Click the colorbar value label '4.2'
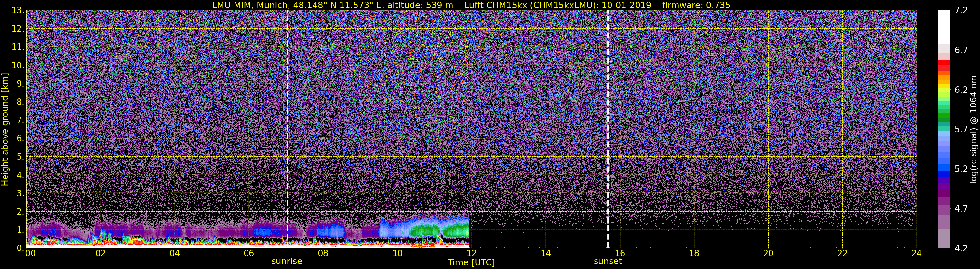 click(961, 248)
